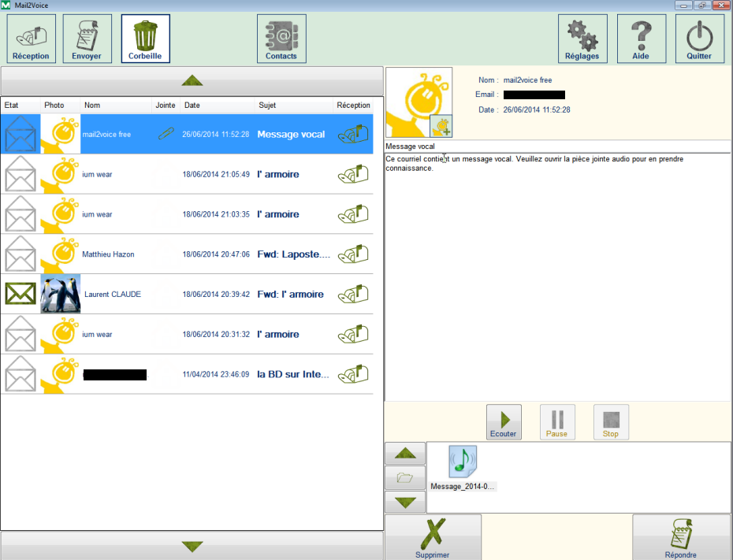Click the Nom value mail2voice free in preview
The image size is (733, 560).
point(527,80)
